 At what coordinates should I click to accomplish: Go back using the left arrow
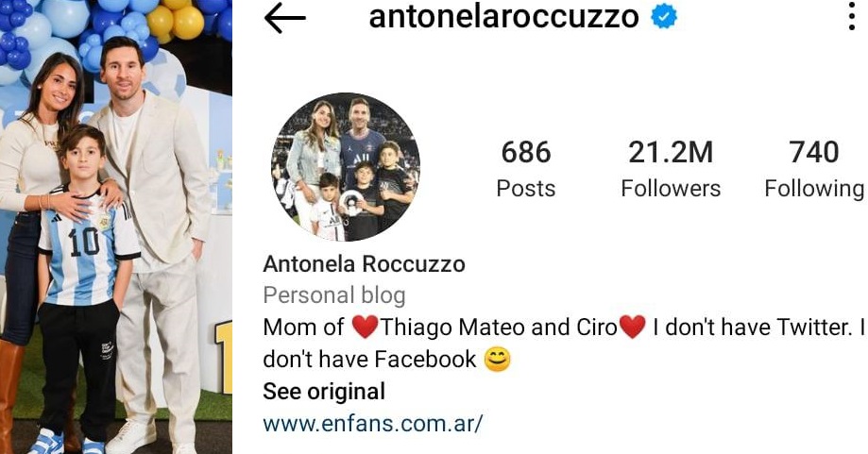[284, 18]
